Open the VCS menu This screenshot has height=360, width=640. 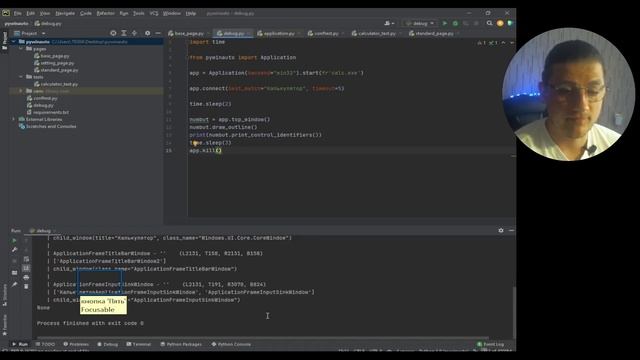(x=153, y=13)
